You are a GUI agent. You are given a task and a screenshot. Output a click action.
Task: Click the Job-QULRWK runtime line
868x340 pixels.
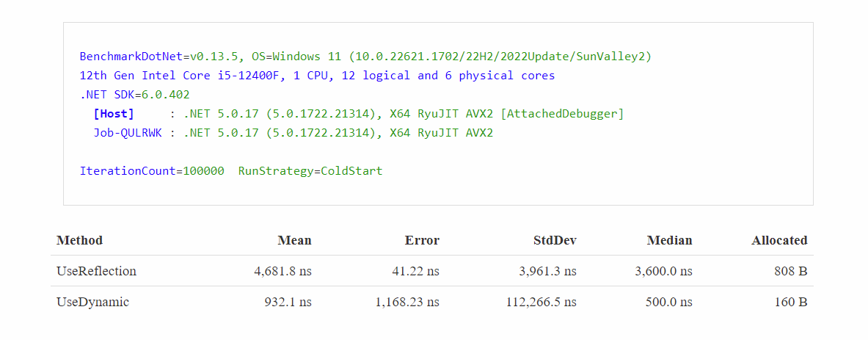293,133
